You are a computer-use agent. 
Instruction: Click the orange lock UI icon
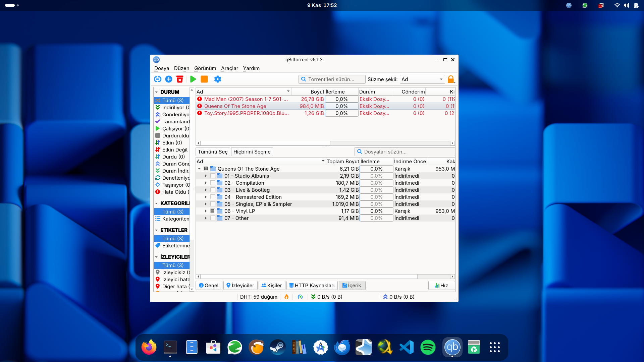pyautogui.click(x=451, y=79)
